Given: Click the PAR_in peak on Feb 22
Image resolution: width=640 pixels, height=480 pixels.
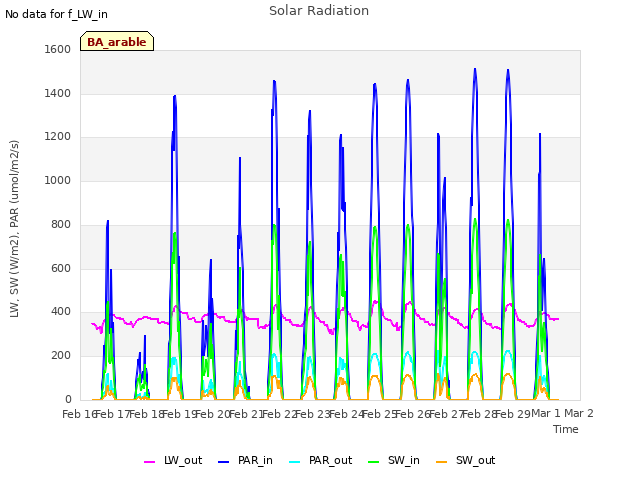Looking at the screenshot, I should click(x=274, y=81).
